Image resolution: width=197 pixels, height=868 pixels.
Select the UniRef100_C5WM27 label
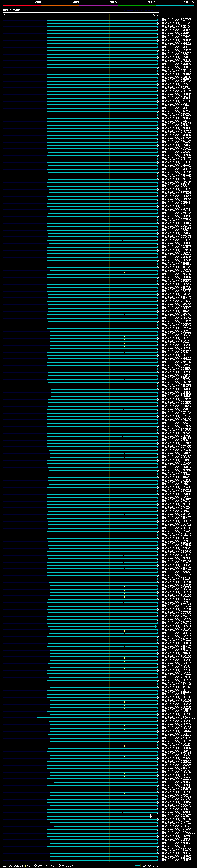point(176,467)
